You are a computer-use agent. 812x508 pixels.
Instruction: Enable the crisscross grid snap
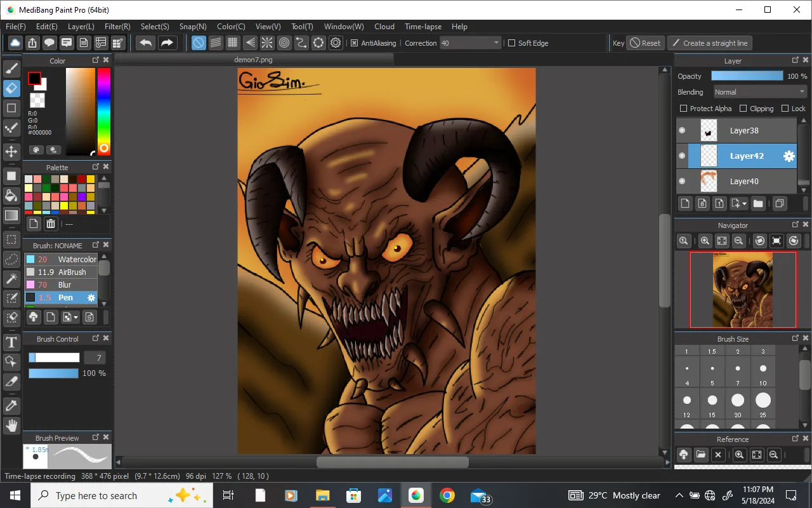pyautogui.click(x=233, y=43)
